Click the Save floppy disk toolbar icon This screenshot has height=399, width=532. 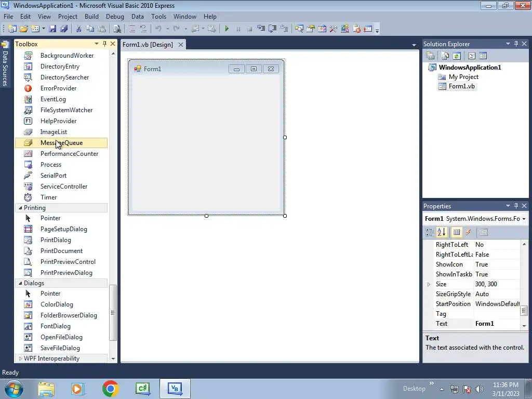[x=52, y=29]
